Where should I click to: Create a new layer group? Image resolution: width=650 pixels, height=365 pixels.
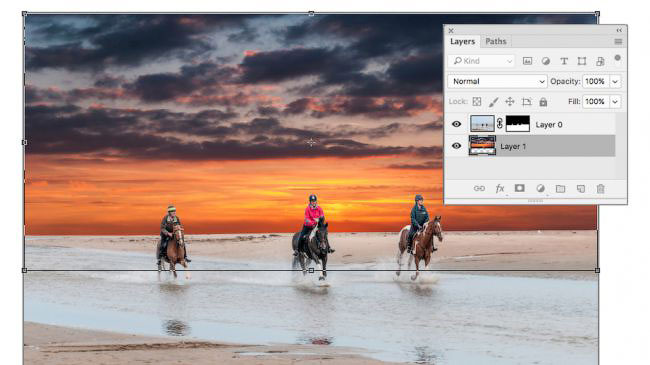click(x=560, y=189)
